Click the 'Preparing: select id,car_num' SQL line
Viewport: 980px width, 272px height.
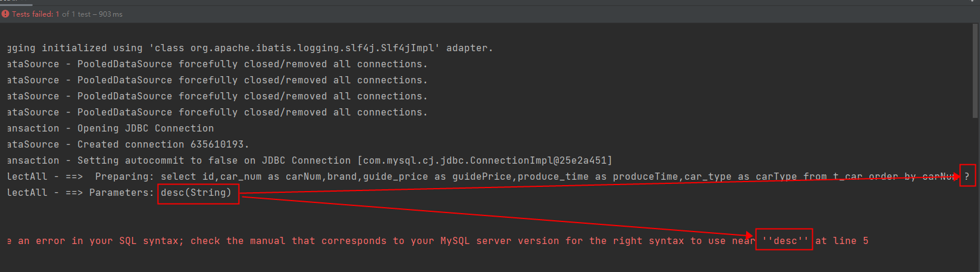pyautogui.click(x=482, y=177)
